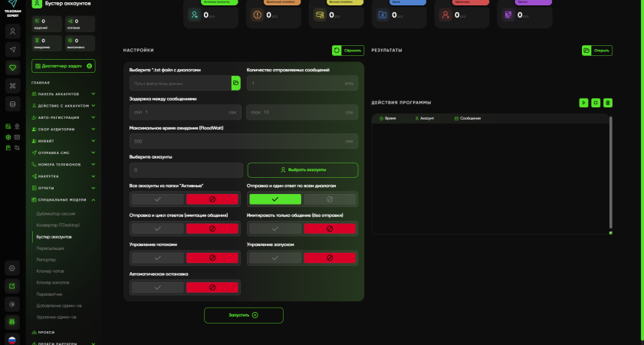Open Дубликатор сессий module
The width and height of the screenshot is (644, 345).
click(56, 214)
